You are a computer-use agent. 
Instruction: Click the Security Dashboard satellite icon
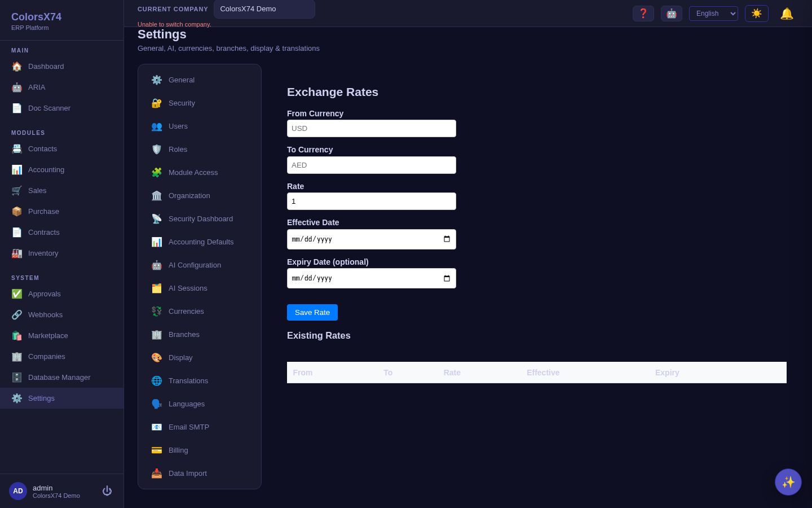tap(157, 219)
